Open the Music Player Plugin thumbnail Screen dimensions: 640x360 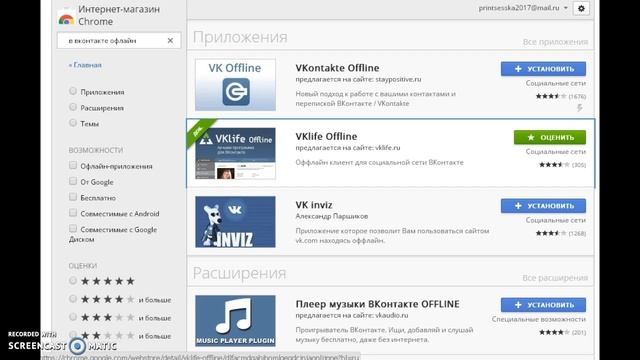tap(235, 321)
